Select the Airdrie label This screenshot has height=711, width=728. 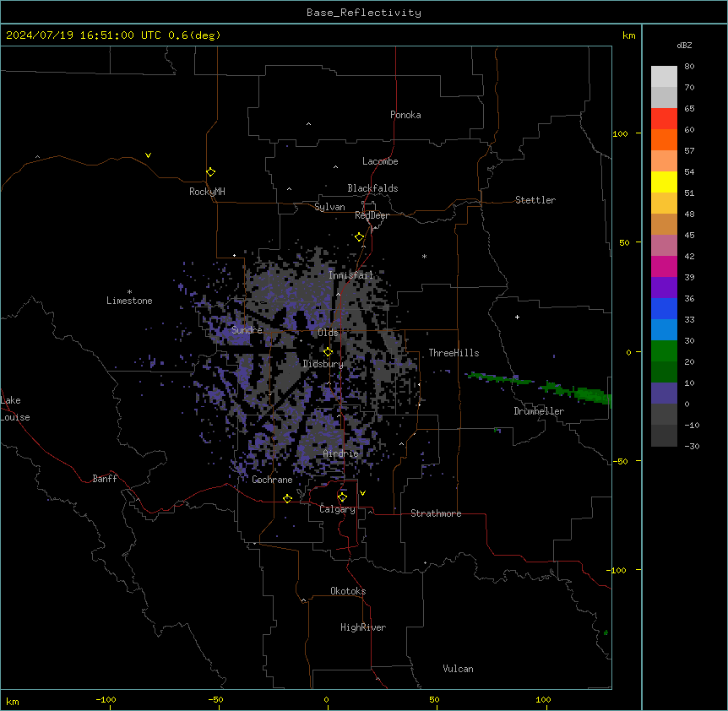(x=341, y=453)
